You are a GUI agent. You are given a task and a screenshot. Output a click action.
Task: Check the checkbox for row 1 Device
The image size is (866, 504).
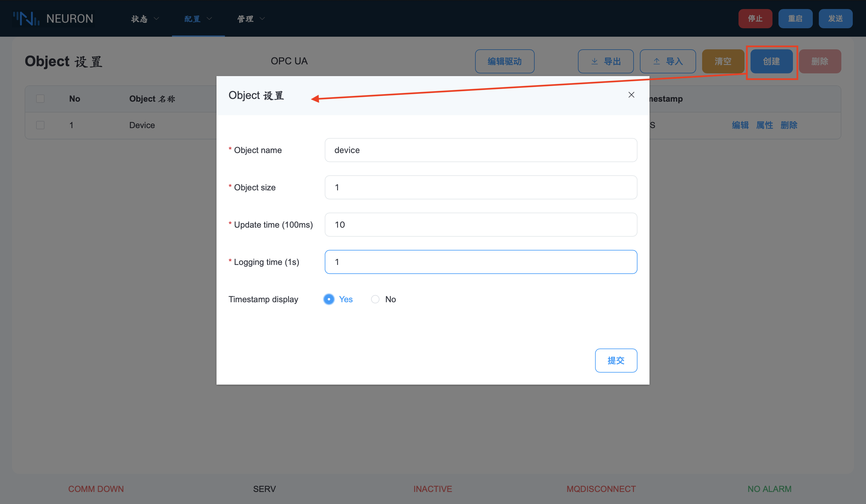[40, 125]
